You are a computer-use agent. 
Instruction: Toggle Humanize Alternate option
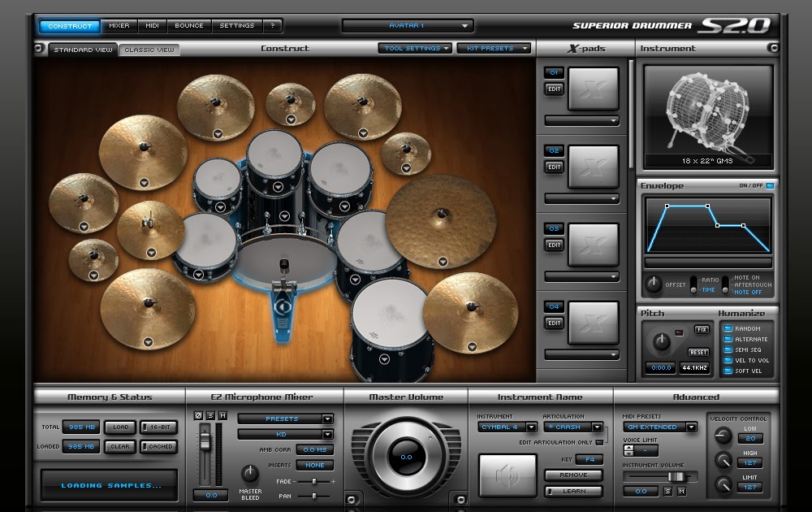728,339
